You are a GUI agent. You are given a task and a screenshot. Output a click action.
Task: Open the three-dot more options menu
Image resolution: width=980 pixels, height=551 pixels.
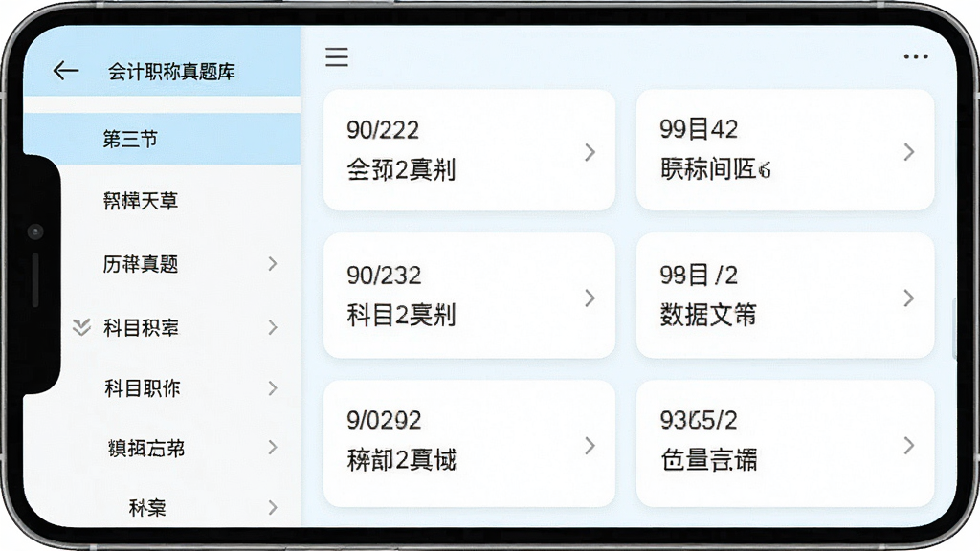pyautogui.click(x=916, y=56)
